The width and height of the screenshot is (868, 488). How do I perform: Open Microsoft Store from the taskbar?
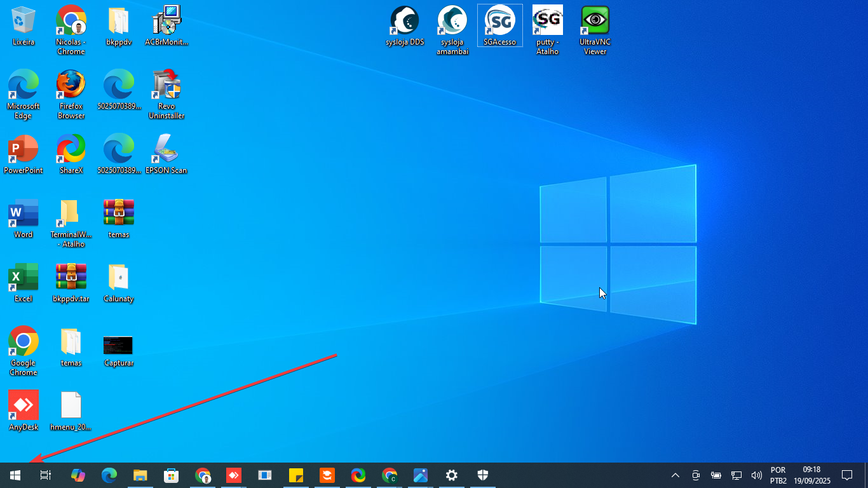[171, 475]
